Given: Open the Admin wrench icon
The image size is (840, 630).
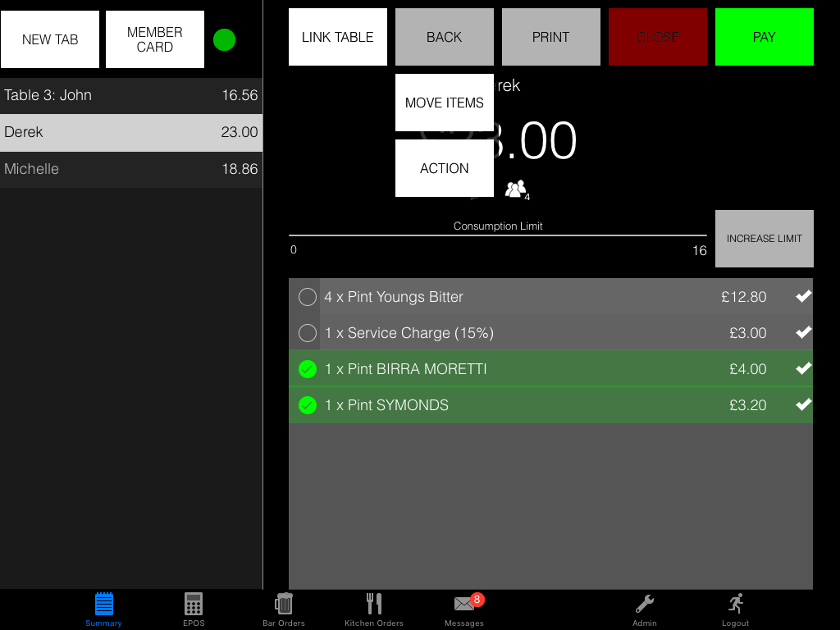Looking at the screenshot, I should [x=645, y=605].
